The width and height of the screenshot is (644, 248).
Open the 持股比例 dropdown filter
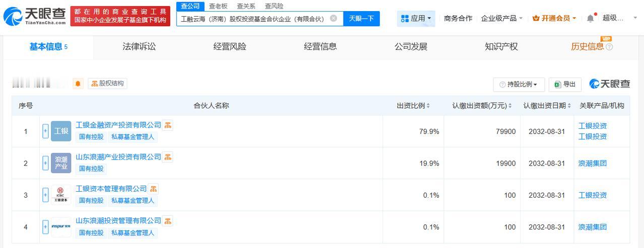pos(519,85)
